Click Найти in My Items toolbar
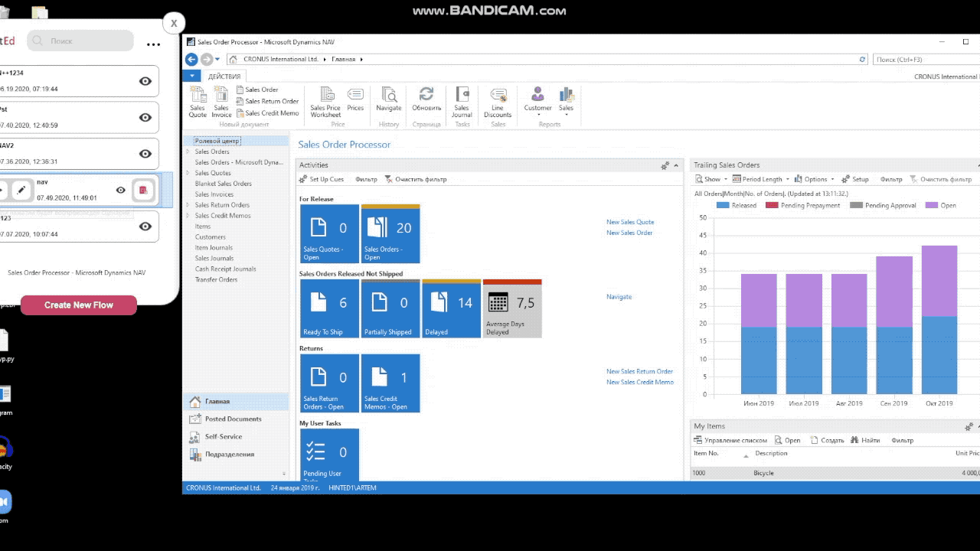 click(865, 440)
